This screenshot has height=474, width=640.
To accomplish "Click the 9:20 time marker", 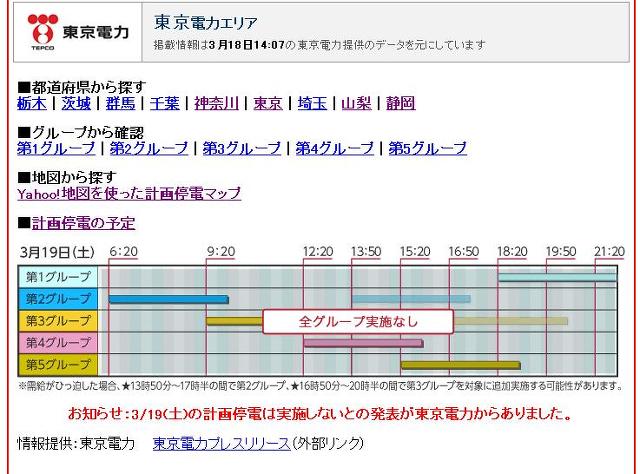I will pyautogui.click(x=221, y=251).
